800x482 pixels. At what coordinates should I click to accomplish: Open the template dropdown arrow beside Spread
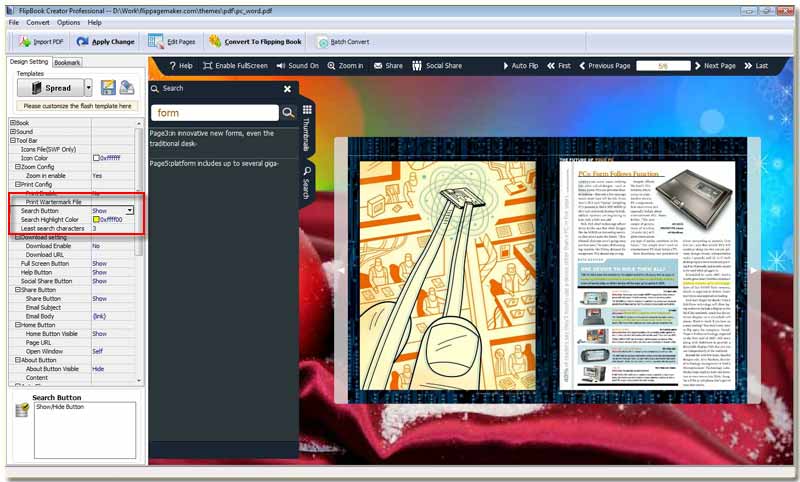point(88,88)
